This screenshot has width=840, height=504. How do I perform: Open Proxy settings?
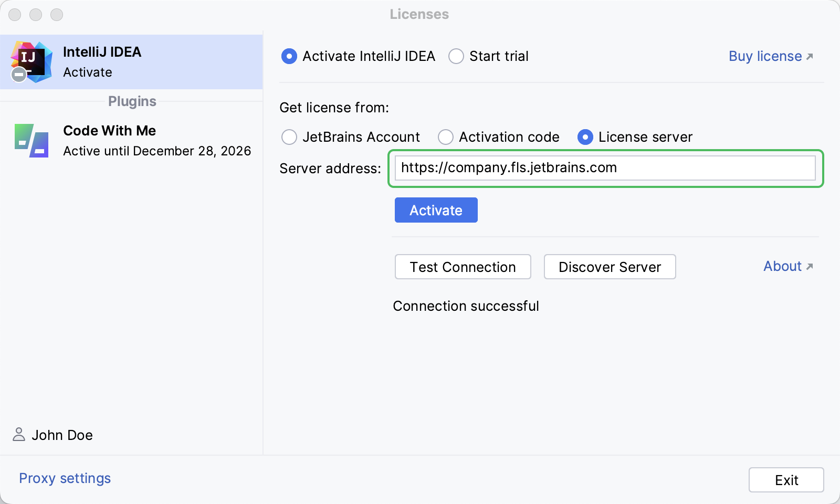point(64,478)
